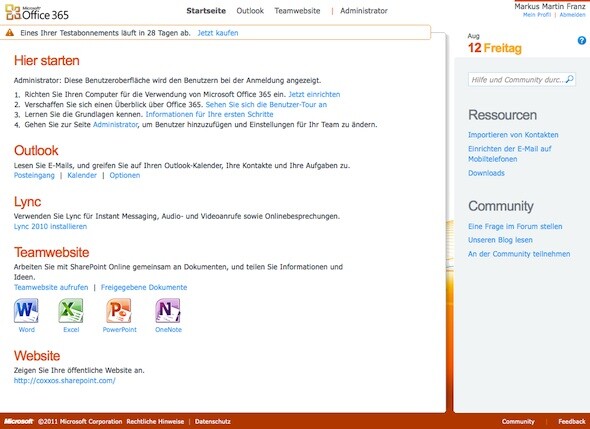Click the Website section heading
This screenshot has width=590, height=429.
coord(37,356)
